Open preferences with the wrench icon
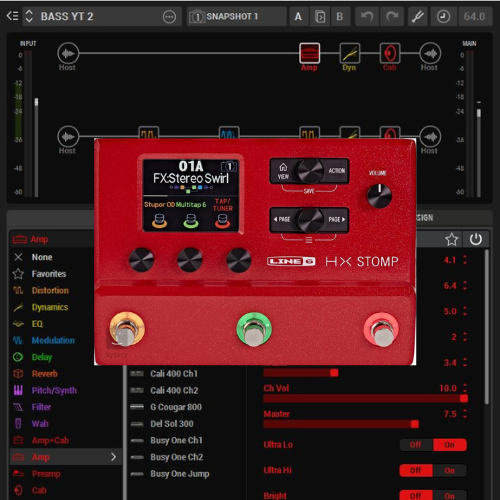Viewport: 500px width, 500px height. pyautogui.click(x=418, y=16)
